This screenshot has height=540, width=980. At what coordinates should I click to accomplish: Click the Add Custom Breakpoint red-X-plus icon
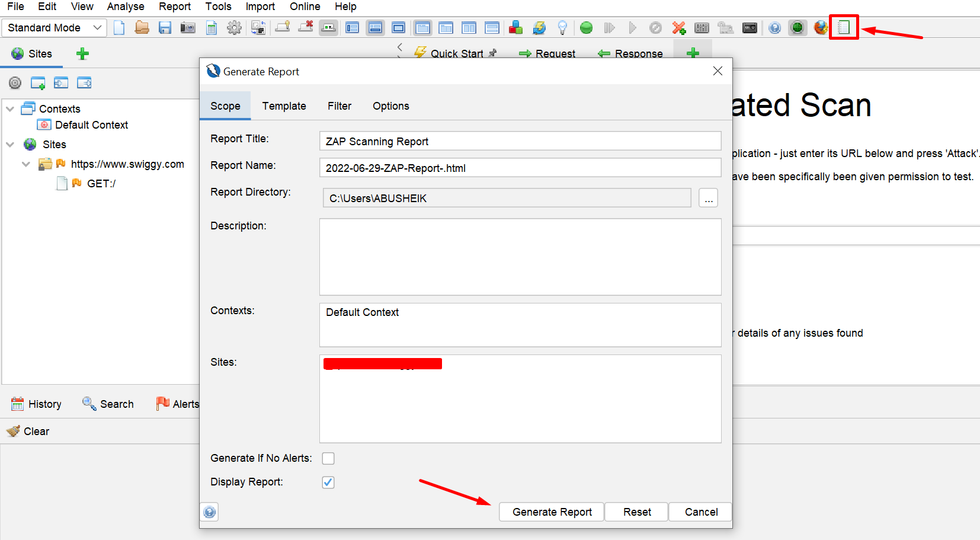click(679, 28)
